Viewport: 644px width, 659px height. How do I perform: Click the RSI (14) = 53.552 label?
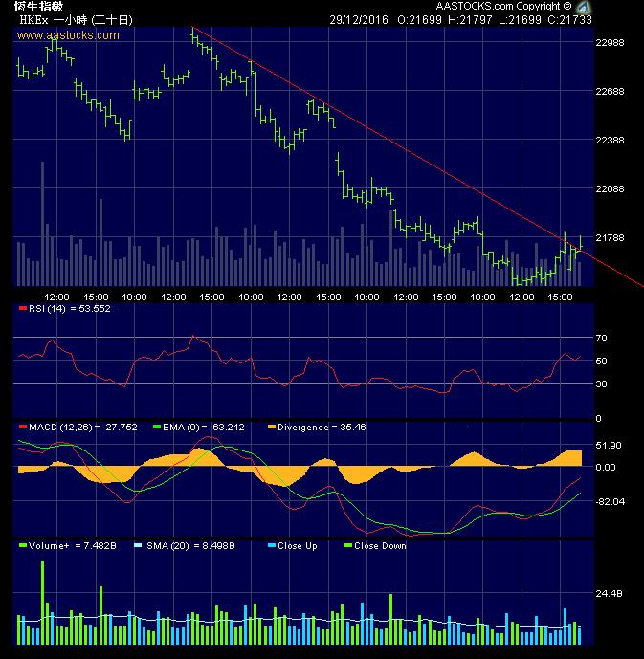pyautogui.click(x=69, y=309)
